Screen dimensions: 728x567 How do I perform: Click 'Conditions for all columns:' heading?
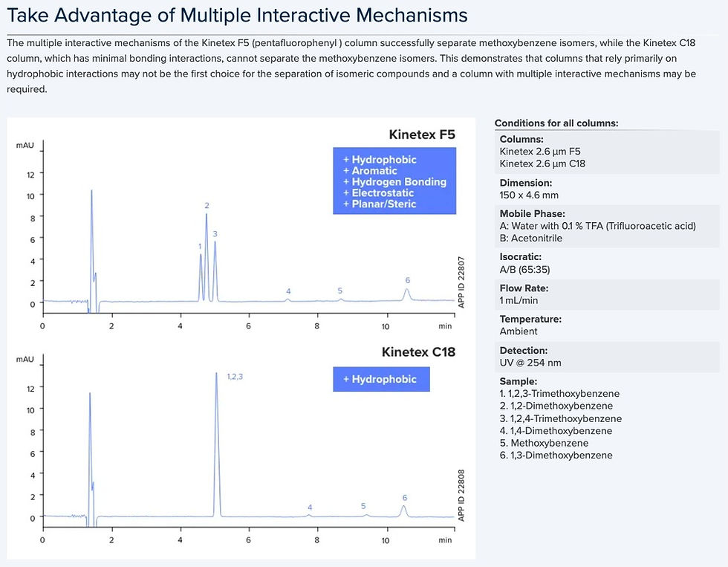click(x=556, y=123)
